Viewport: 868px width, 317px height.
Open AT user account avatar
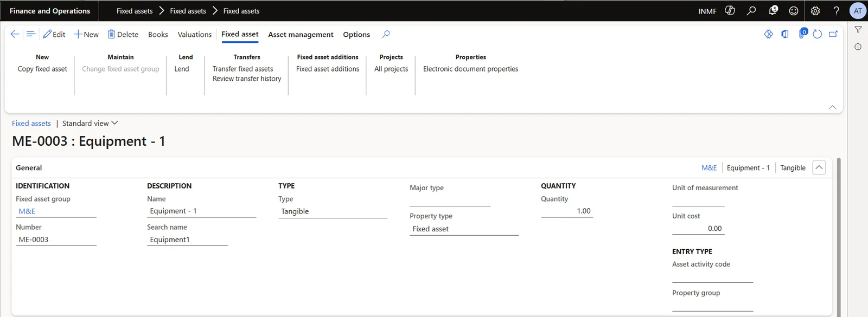[858, 11]
